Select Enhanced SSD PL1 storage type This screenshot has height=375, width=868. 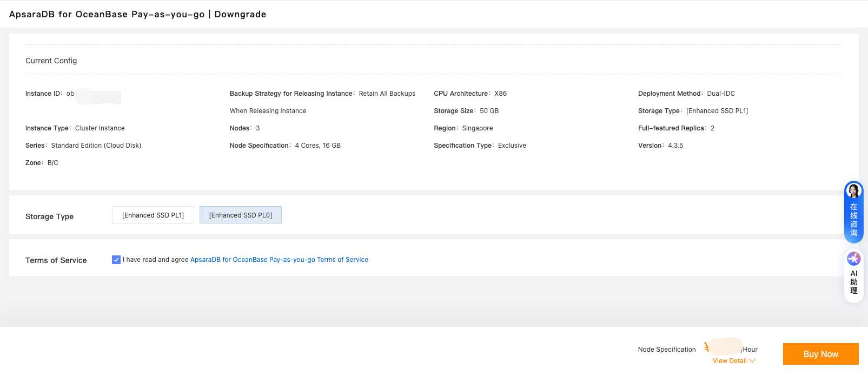pos(153,215)
